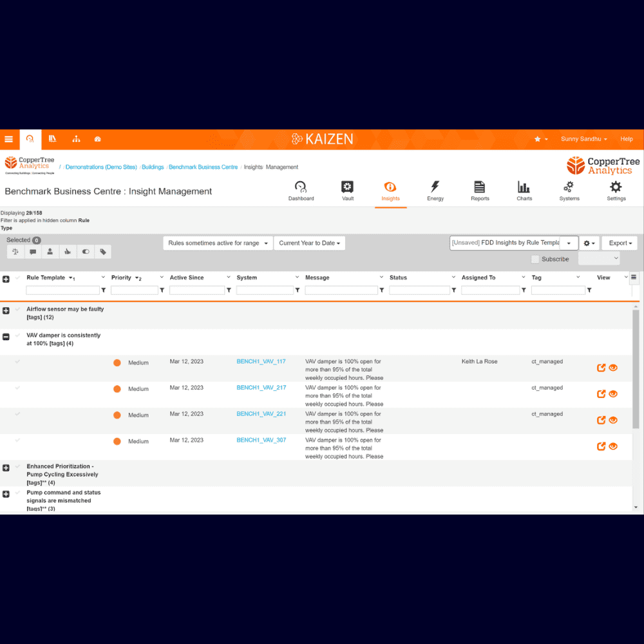Open the grid column menu icon
Image resolution: width=644 pixels, height=644 pixels.
[x=634, y=277]
